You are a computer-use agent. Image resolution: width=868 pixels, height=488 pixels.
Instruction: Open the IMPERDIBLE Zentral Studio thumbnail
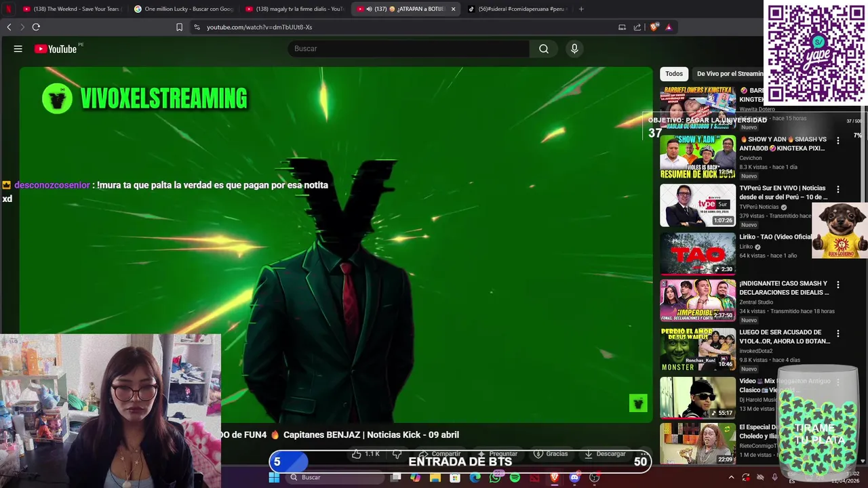[x=698, y=300]
